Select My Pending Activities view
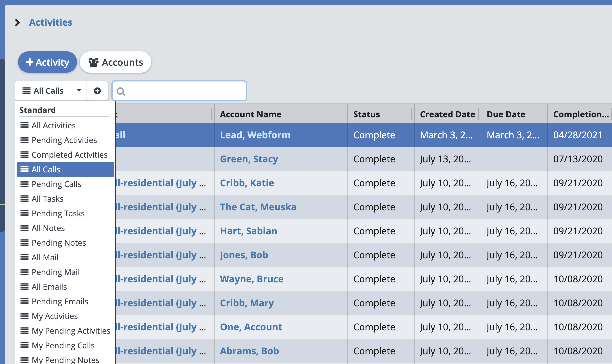The width and height of the screenshot is (612, 364). coord(71,331)
